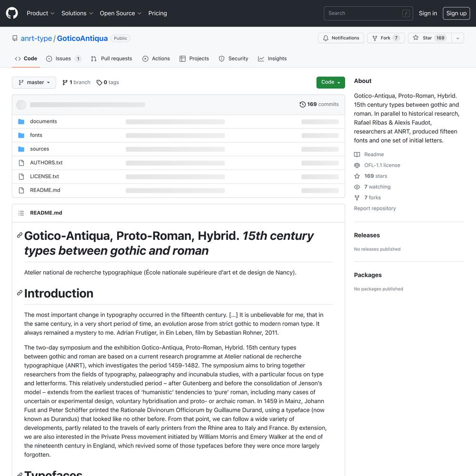The image size is (476, 476).
Task: Select the Code tab
Action: 26,59
